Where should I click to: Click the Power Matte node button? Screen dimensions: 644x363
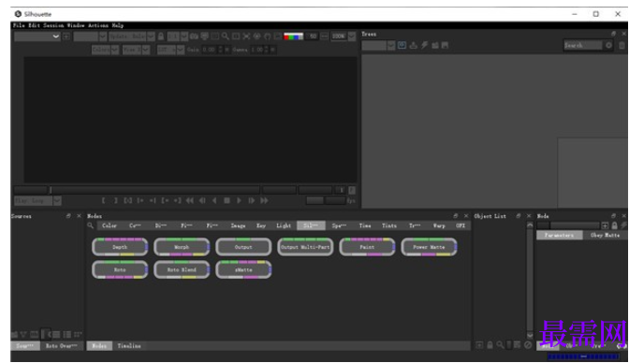point(429,247)
